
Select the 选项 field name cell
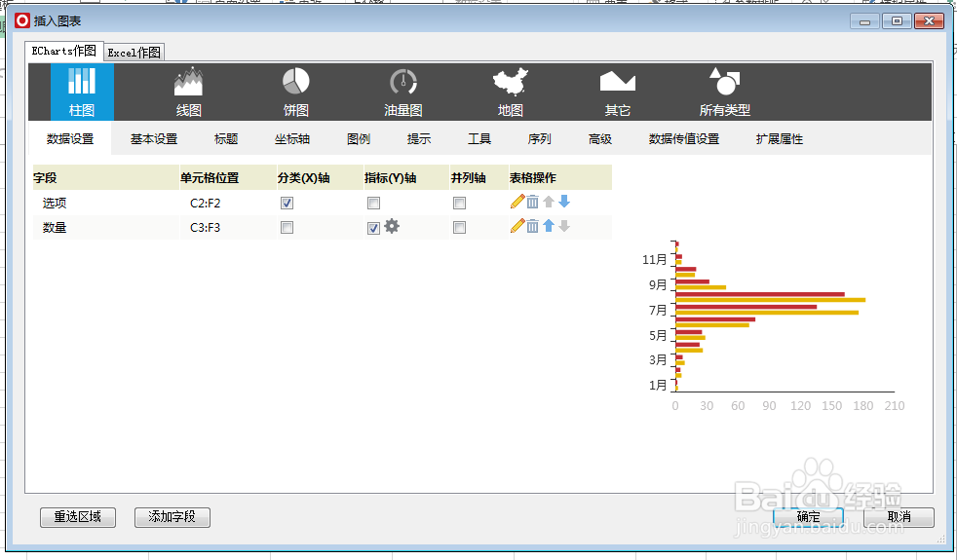pos(106,204)
